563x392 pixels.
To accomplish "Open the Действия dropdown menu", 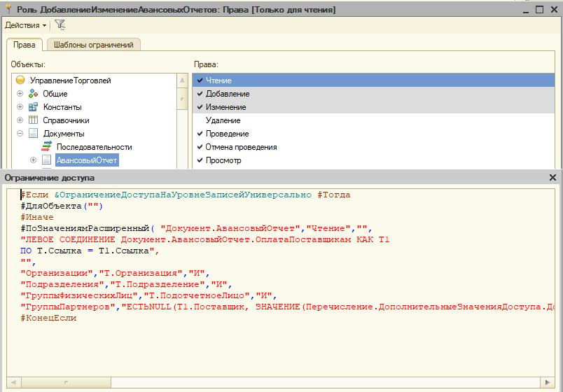I will pyautogui.click(x=25, y=25).
